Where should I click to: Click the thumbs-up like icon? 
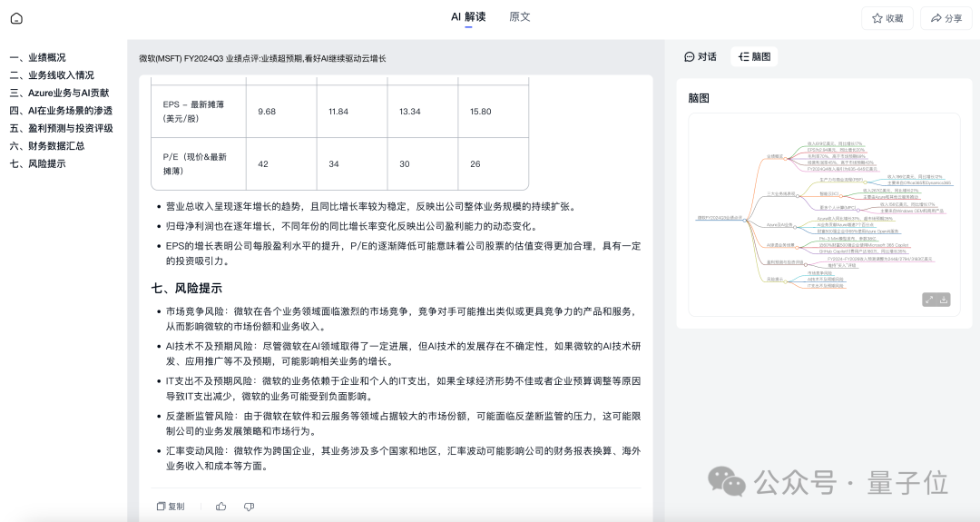[220, 507]
